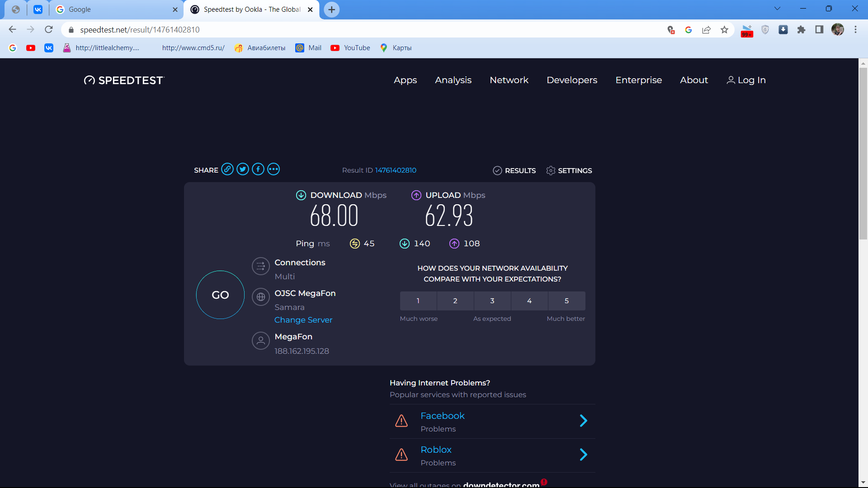Open the About menu

click(694, 80)
